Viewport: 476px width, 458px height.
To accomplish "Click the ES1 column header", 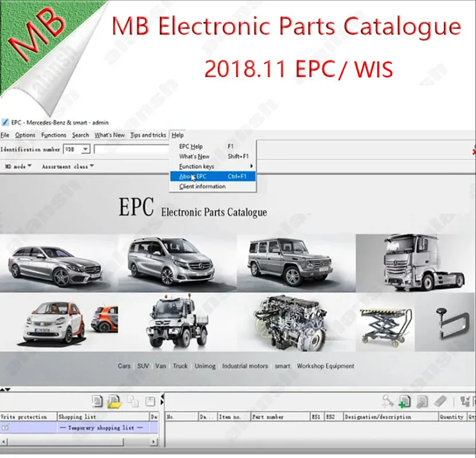I will point(317,417).
